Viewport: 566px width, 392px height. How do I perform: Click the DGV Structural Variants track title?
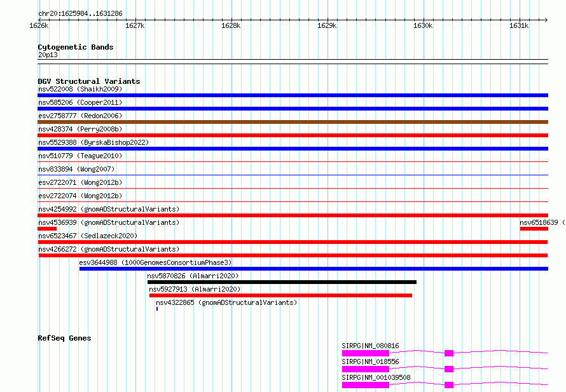(x=89, y=81)
